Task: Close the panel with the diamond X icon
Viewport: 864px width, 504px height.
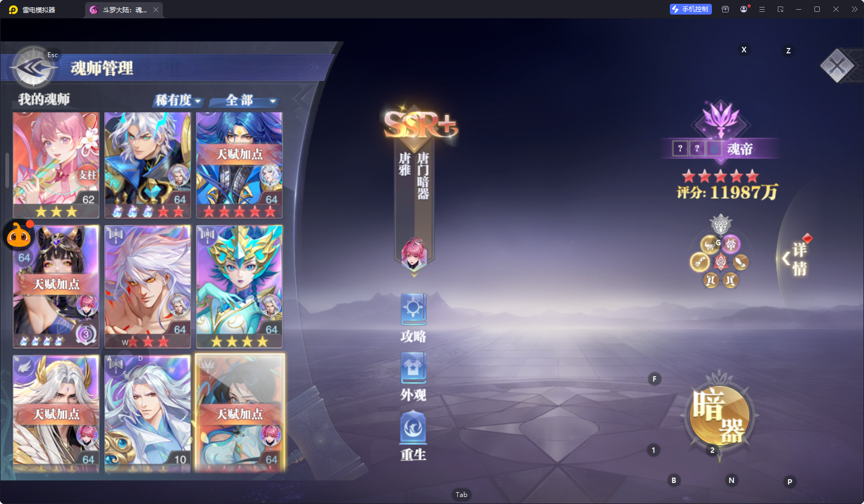Action: pyautogui.click(x=837, y=66)
